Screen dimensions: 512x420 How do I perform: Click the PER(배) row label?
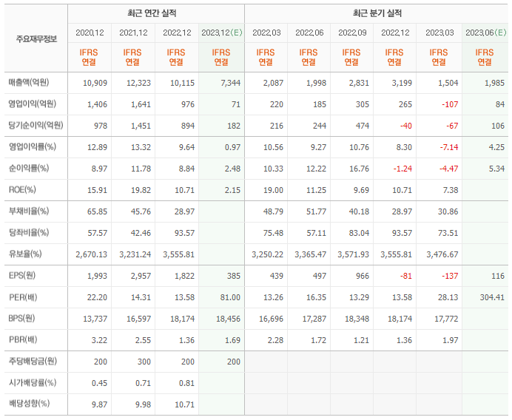pos(23,297)
